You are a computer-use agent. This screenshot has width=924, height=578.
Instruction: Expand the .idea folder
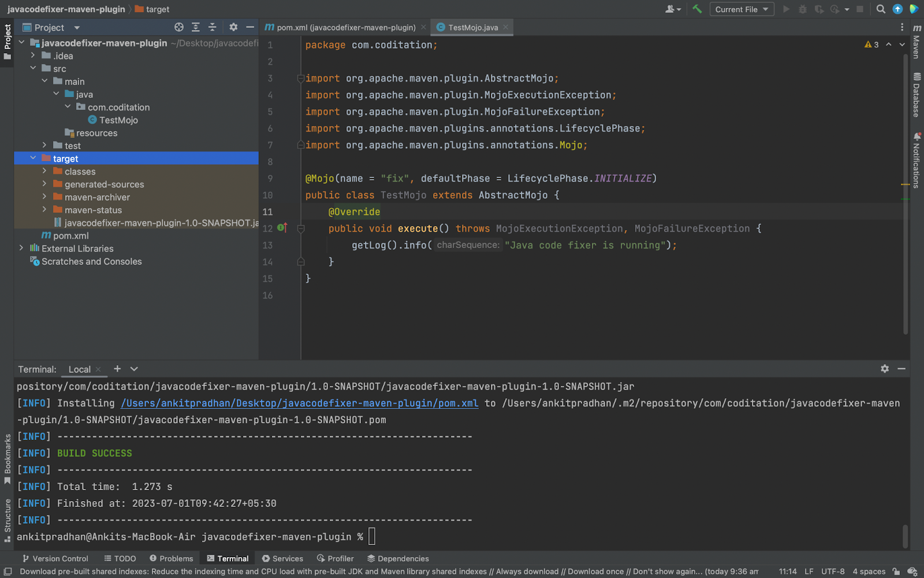tap(33, 55)
